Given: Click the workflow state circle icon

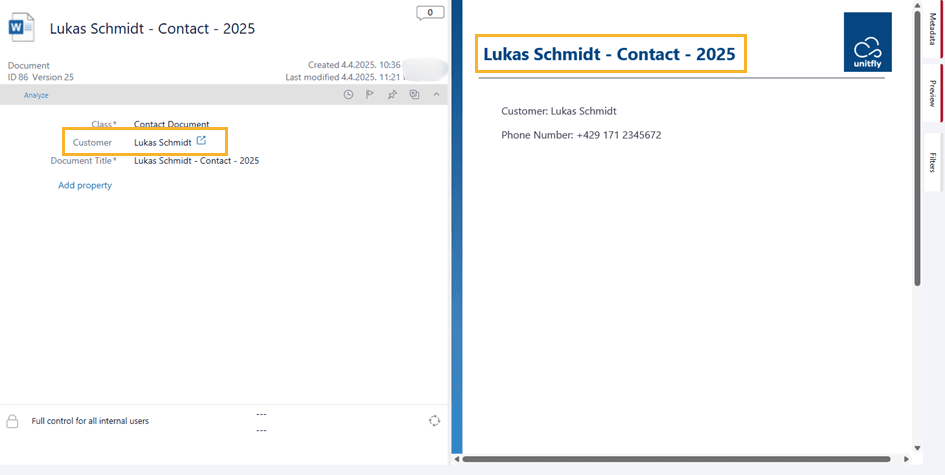Looking at the screenshot, I should point(434,421).
